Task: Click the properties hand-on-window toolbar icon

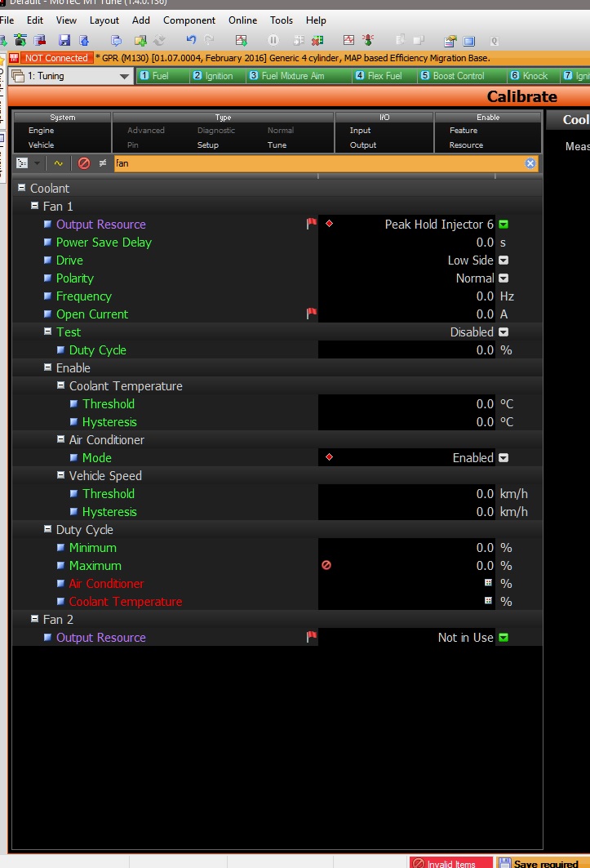Action: click(450, 41)
